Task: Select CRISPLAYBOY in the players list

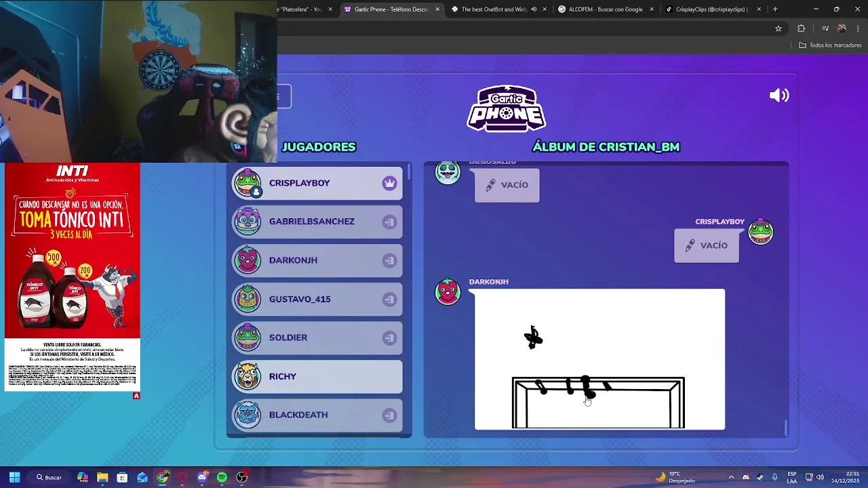Action: [x=317, y=183]
